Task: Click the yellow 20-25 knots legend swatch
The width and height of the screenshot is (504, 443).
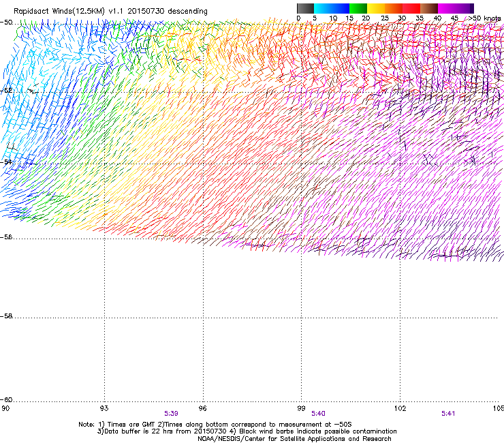Action: click(x=376, y=8)
